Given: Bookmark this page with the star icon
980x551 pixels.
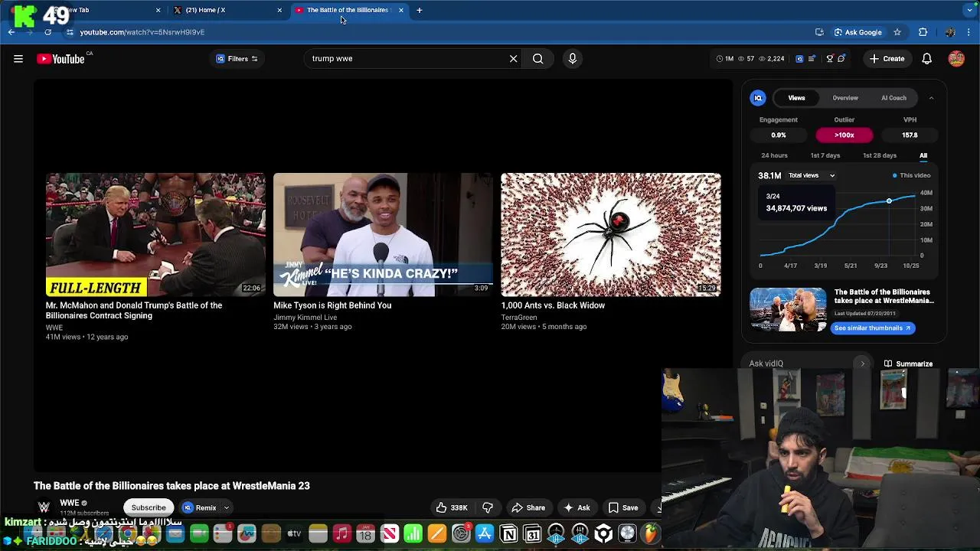Looking at the screenshot, I should pyautogui.click(x=897, y=32).
